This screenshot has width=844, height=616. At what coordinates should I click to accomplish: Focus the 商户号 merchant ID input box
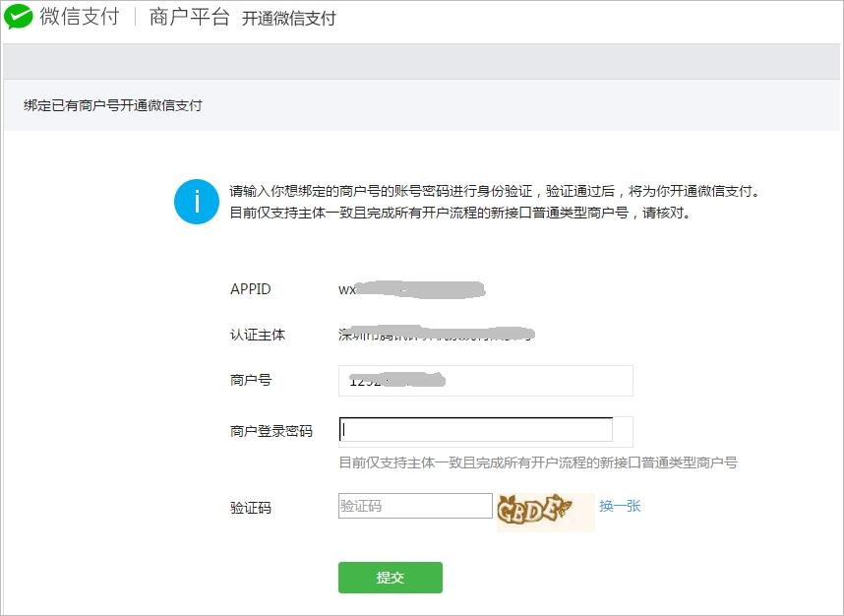485,381
